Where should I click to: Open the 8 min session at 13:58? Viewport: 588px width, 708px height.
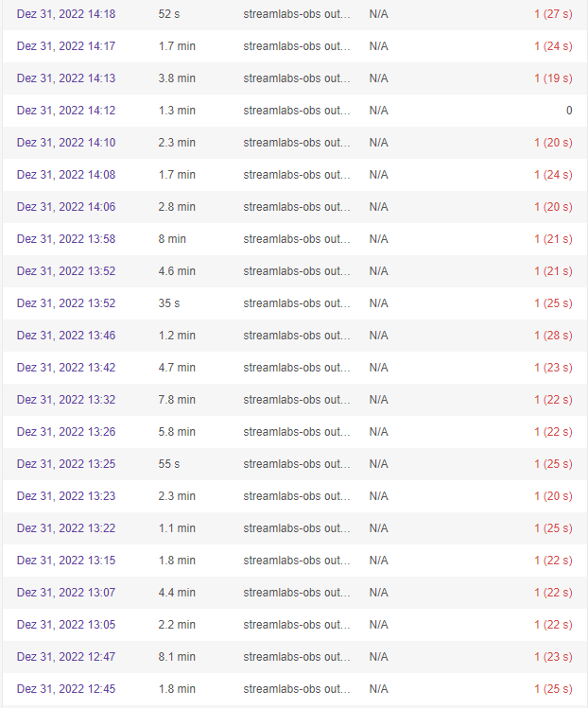[x=66, y=239]
